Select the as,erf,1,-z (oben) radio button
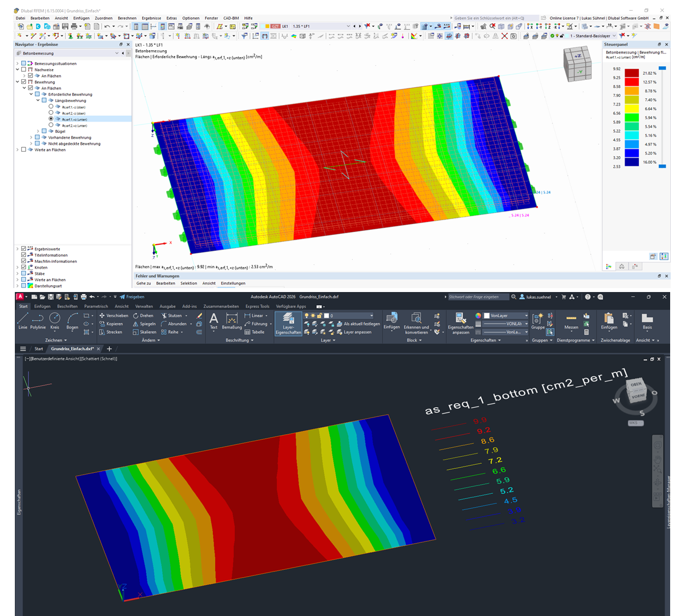Viewport: 685px width, 616px height. (51, 107)
